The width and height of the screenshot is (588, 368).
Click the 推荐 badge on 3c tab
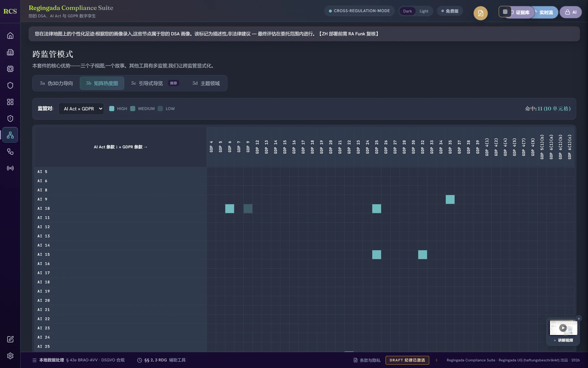coord(173,83)
